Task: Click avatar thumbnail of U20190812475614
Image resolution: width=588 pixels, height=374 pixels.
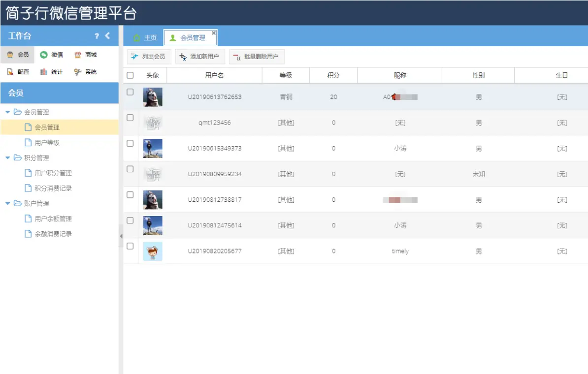Action: 153,225
